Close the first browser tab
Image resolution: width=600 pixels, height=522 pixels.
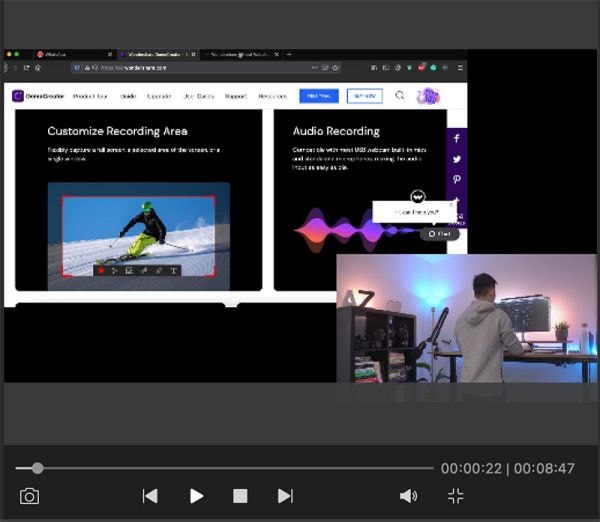(110, 54)
